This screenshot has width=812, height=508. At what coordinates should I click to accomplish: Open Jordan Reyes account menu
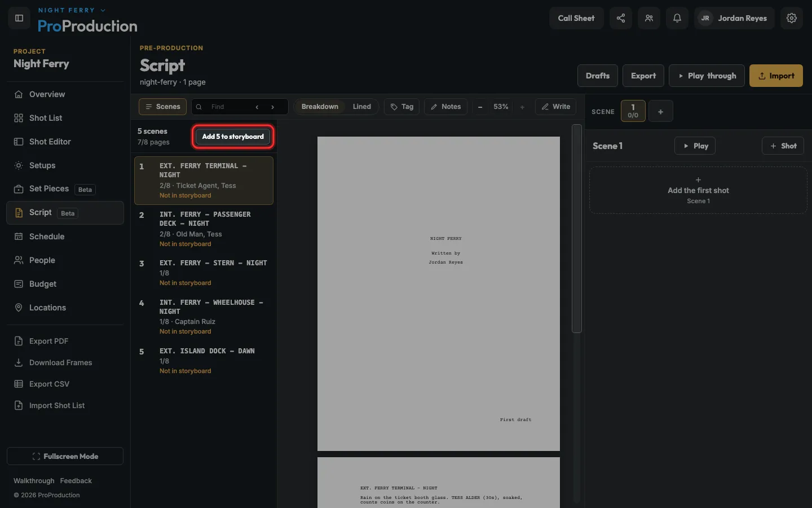tap(735, 18)
